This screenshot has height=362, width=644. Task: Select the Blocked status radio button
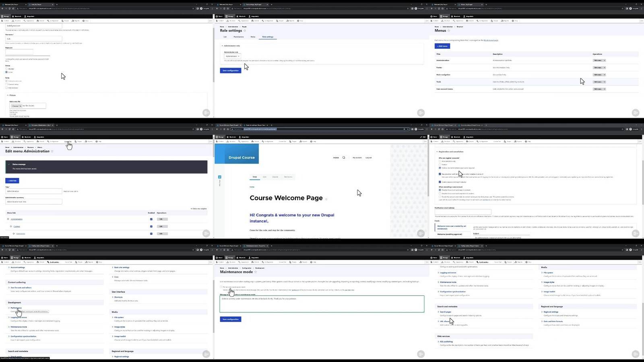click(6, 69)
